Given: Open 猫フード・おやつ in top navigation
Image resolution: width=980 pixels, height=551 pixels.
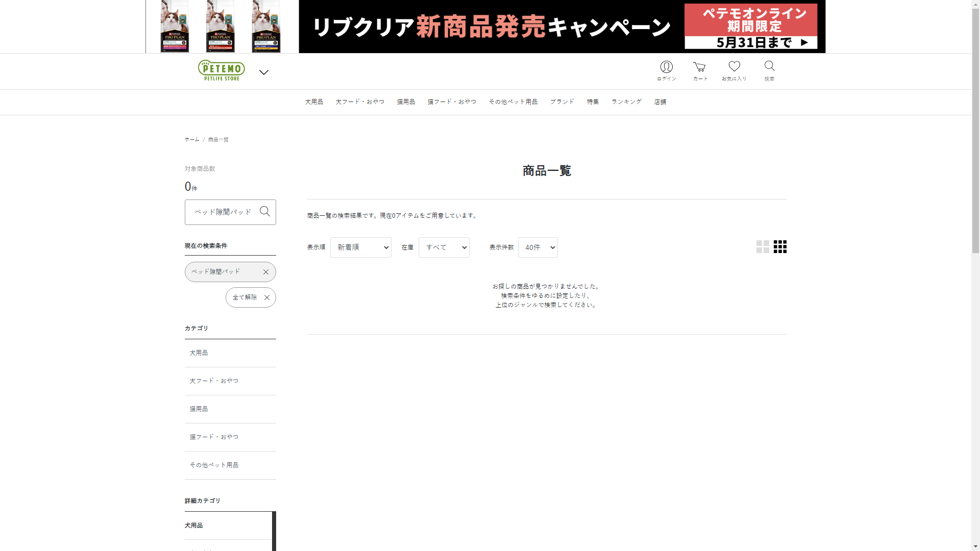Looking at the screenshot, I should tap(452, 102).
